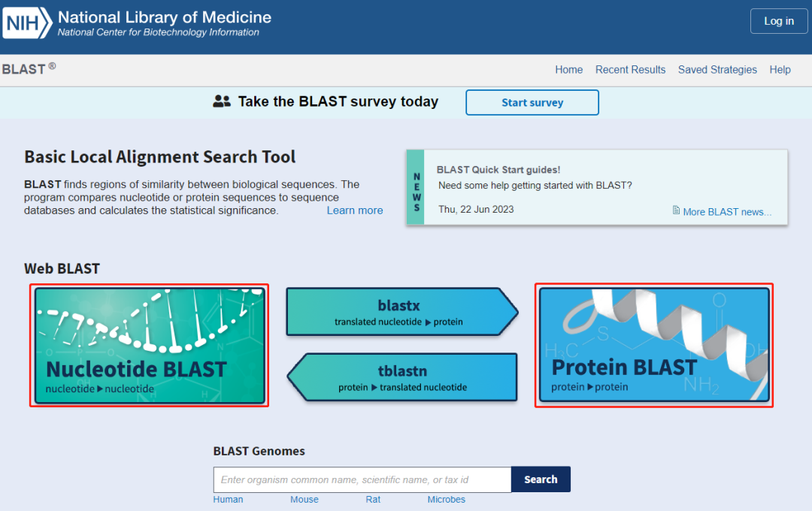
Task: Click the Log in button
Action: coord(779,21)
